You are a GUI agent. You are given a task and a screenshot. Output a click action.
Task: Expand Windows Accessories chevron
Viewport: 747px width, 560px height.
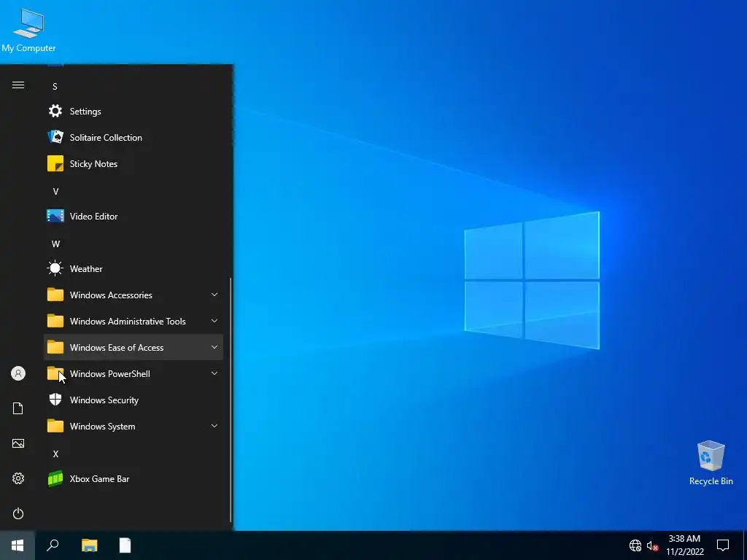pyautogui.click(x=214, y=295)
